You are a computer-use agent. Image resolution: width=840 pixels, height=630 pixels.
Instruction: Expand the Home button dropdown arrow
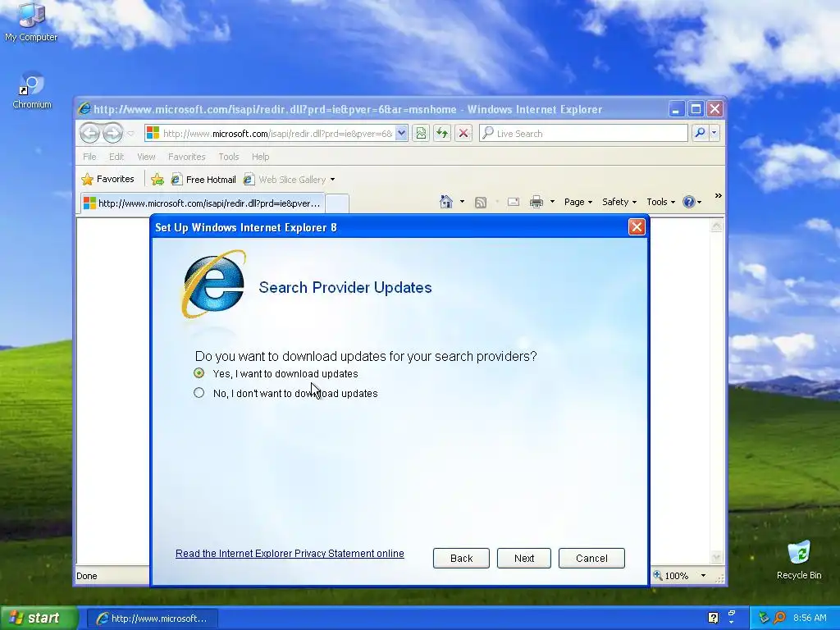point(462,202)
